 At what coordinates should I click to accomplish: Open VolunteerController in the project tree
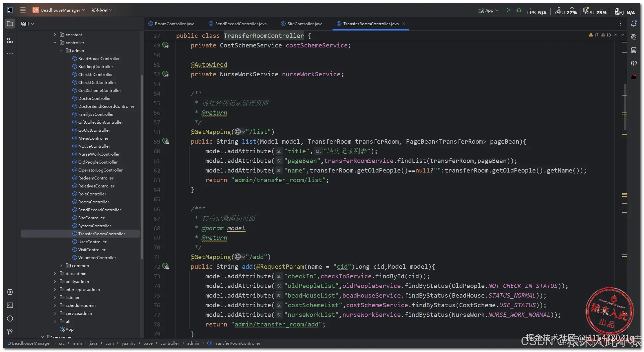(97, 257)
